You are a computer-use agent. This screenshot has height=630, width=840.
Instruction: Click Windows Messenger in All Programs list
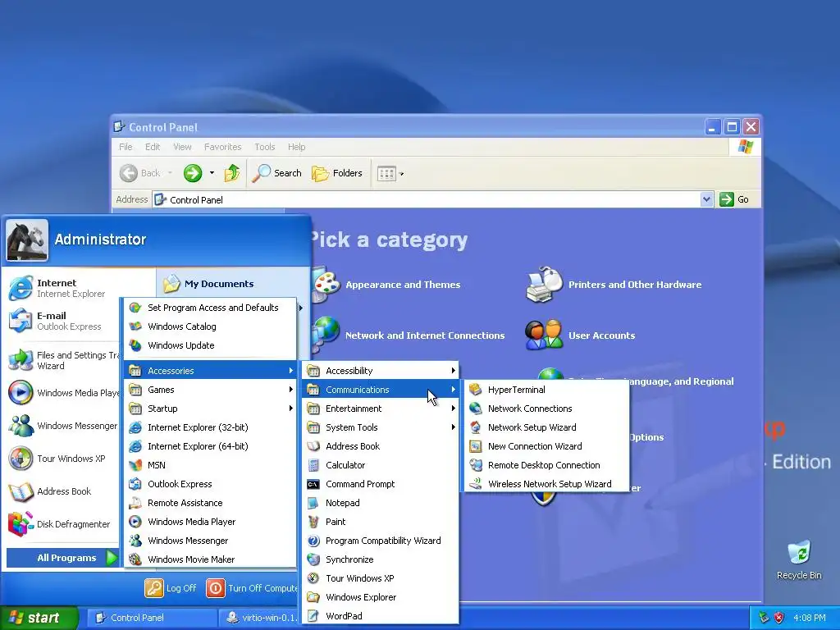coord(211,541)
